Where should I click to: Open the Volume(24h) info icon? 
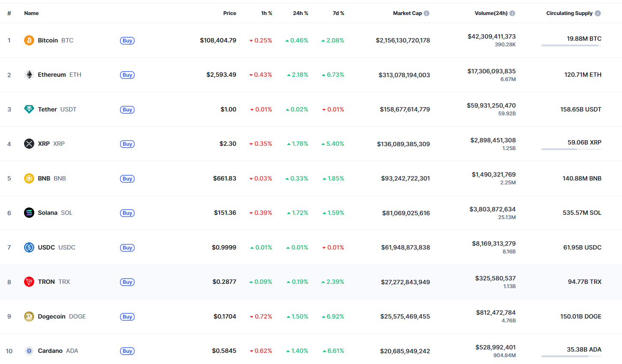coord(512,13)
